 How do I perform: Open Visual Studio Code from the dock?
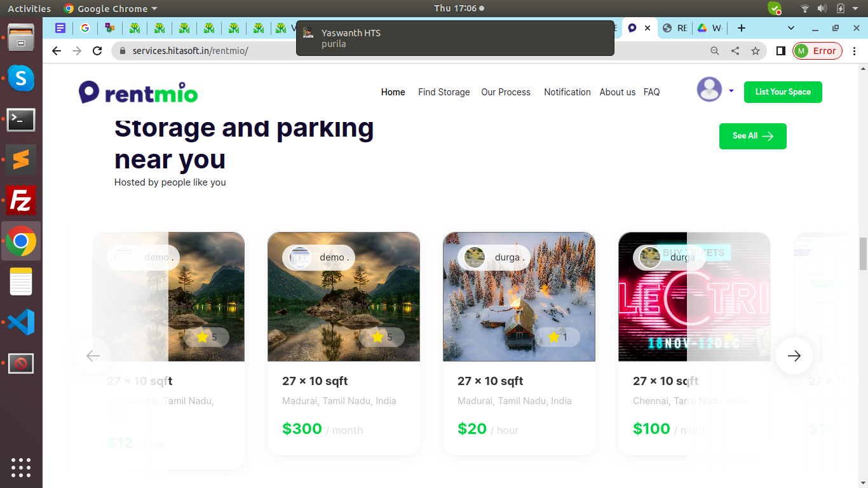21,322
